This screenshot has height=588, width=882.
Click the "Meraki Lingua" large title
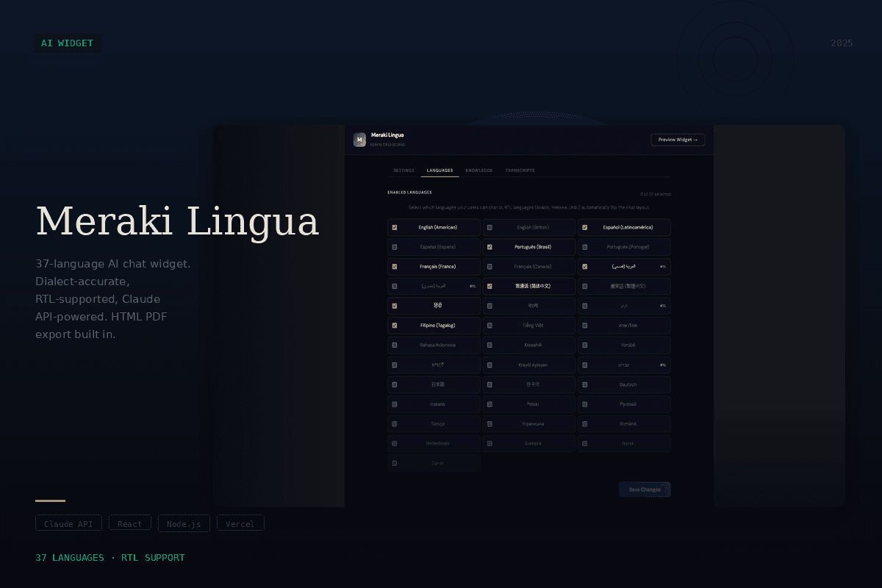(x=177, y=221)
